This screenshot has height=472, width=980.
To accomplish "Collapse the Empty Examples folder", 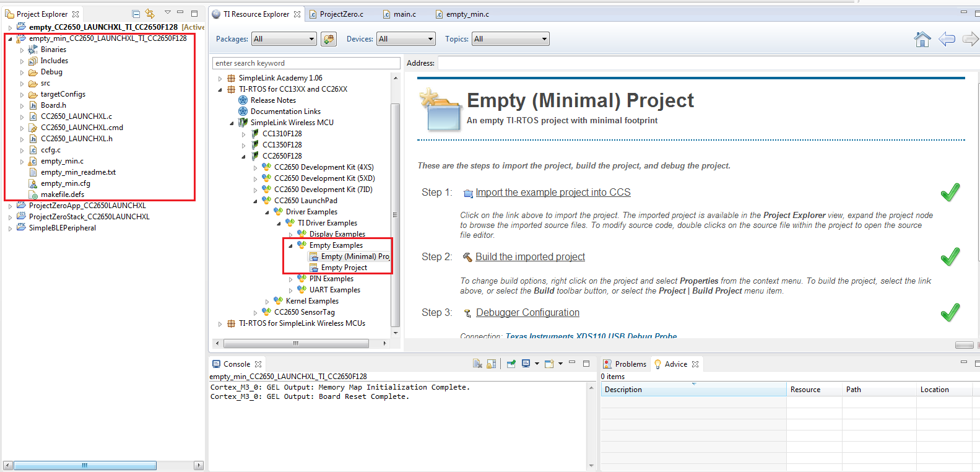I will click(290, 245).
